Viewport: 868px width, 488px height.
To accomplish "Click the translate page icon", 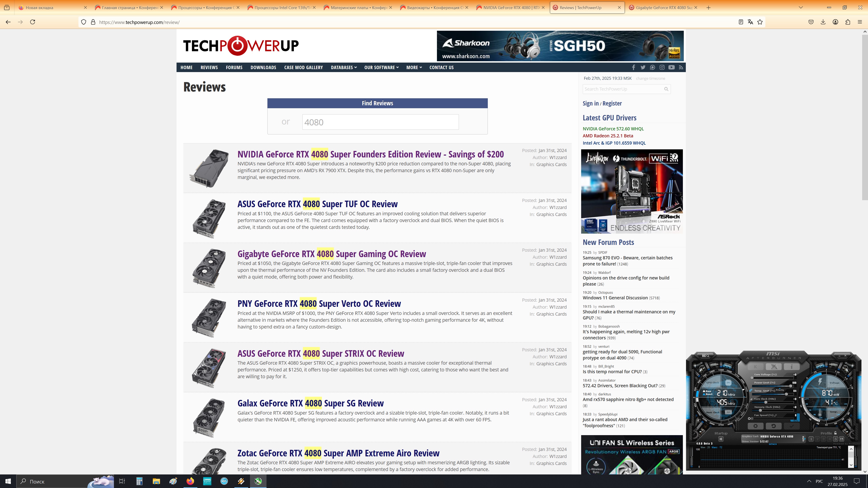I will point(750,22).
